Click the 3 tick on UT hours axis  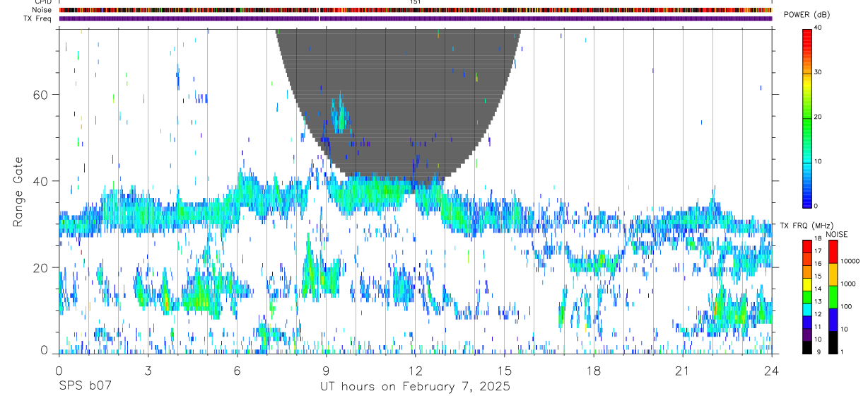148,371
